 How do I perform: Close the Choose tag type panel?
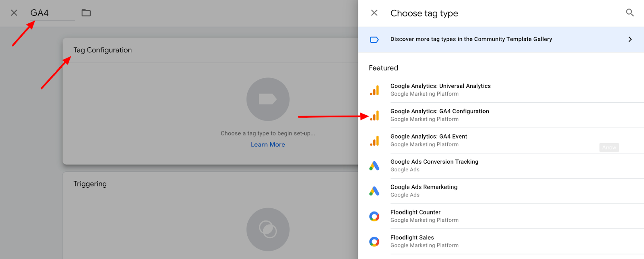click(x=374, y=13)
